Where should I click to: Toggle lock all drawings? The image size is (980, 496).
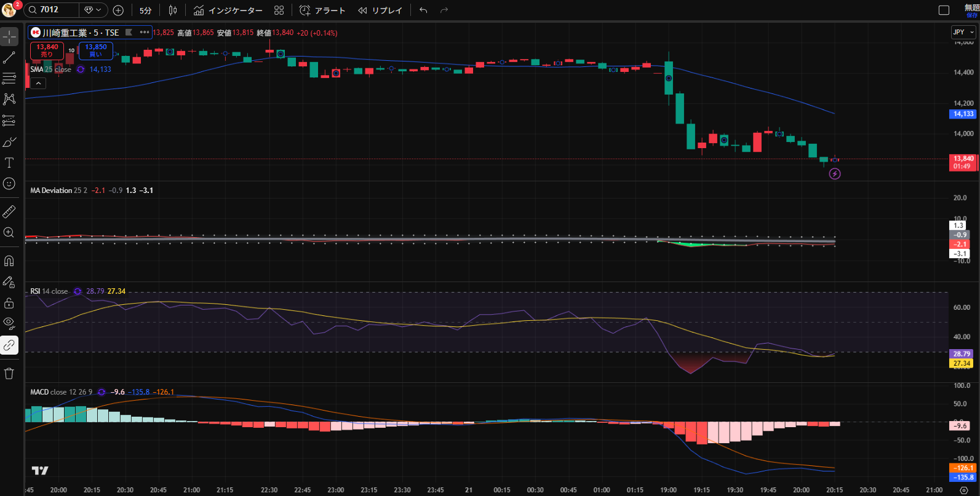click(x=9, y=303)
